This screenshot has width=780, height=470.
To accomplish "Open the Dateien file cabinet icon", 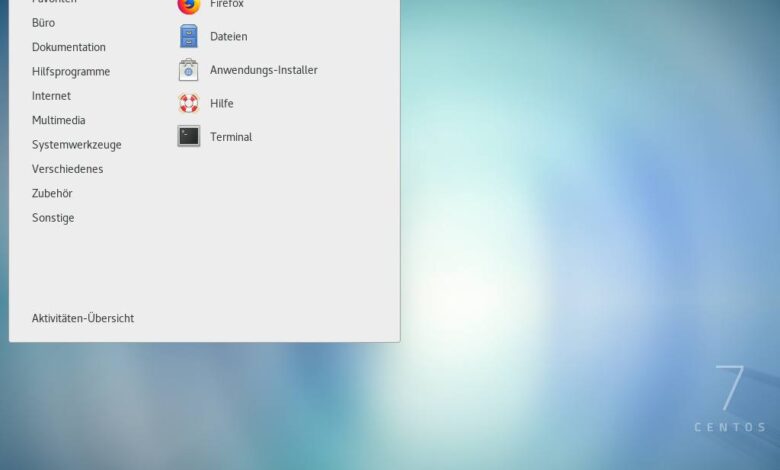I will coord(188,37).
